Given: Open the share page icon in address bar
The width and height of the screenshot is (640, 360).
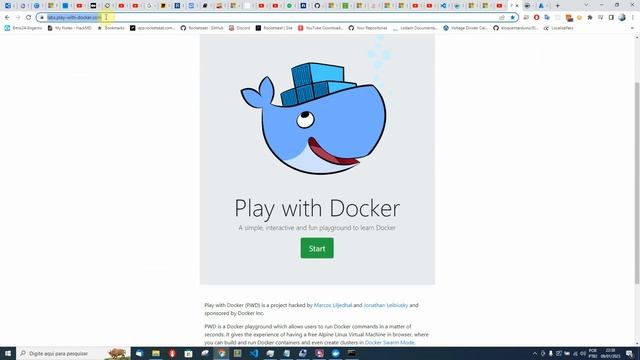Looking at the screenshot, I should pyautogui.click(x=502, y=18).
